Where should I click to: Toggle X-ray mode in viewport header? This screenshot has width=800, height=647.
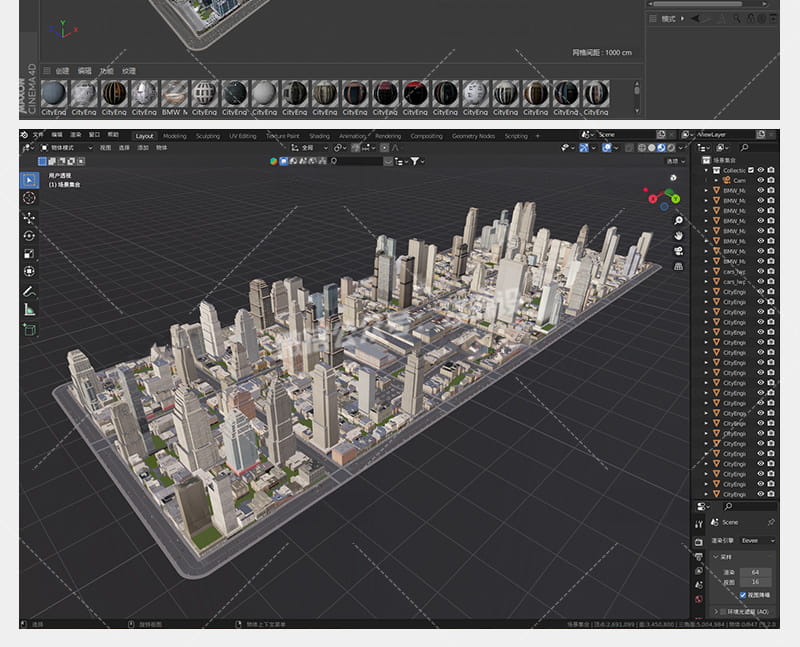point(630,147)
